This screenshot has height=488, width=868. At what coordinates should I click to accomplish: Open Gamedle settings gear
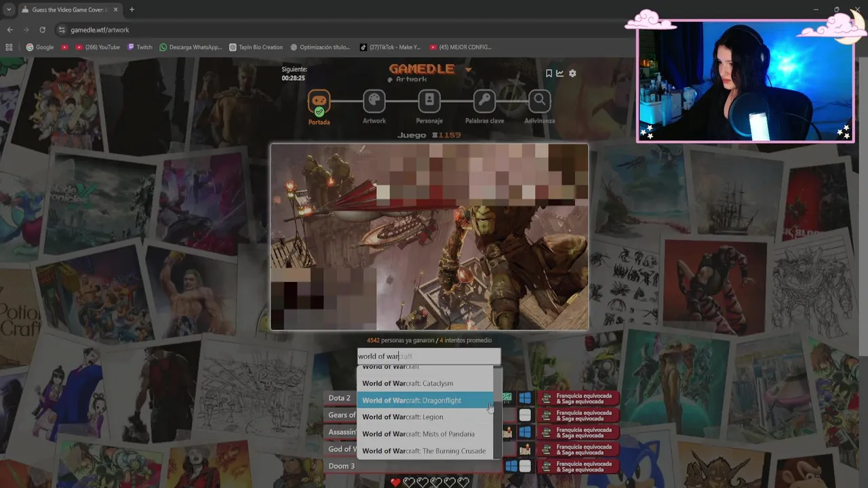pyautogui.click(x=572, y=73)
